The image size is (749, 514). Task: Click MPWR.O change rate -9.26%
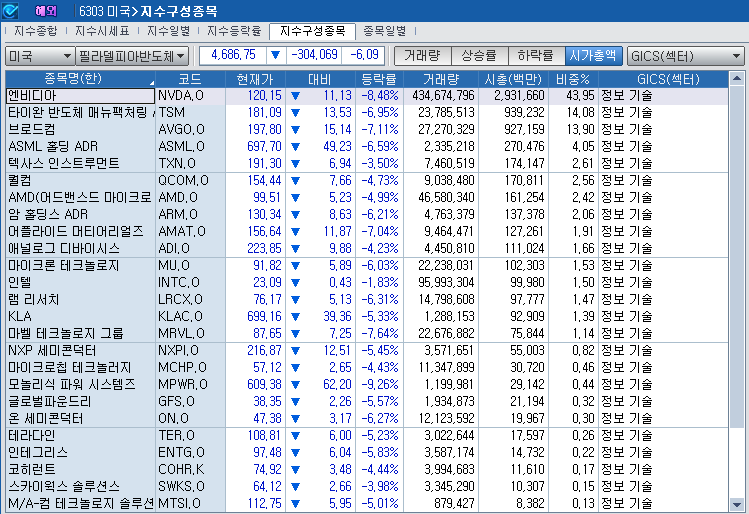[380, 385]
